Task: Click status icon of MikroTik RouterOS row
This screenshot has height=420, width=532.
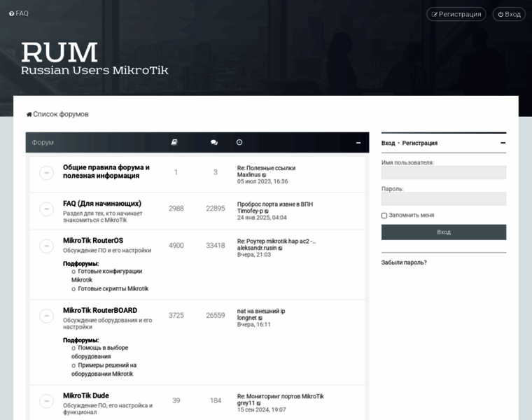Action: click(46, 246)
